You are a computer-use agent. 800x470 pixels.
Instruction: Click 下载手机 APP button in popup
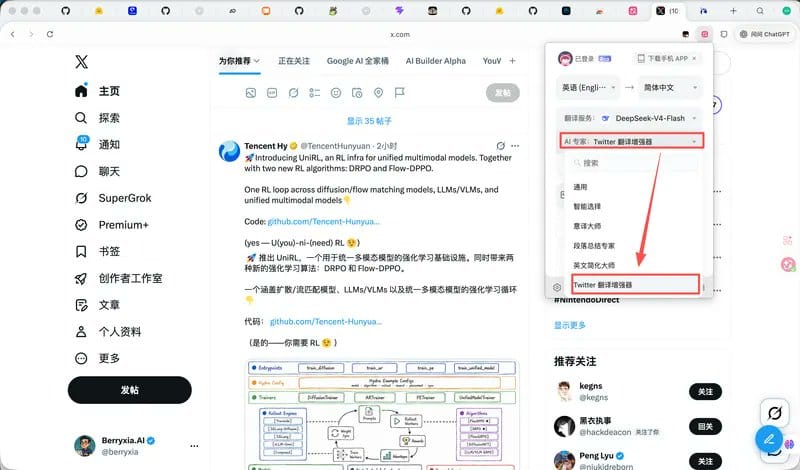pos(663,59)
